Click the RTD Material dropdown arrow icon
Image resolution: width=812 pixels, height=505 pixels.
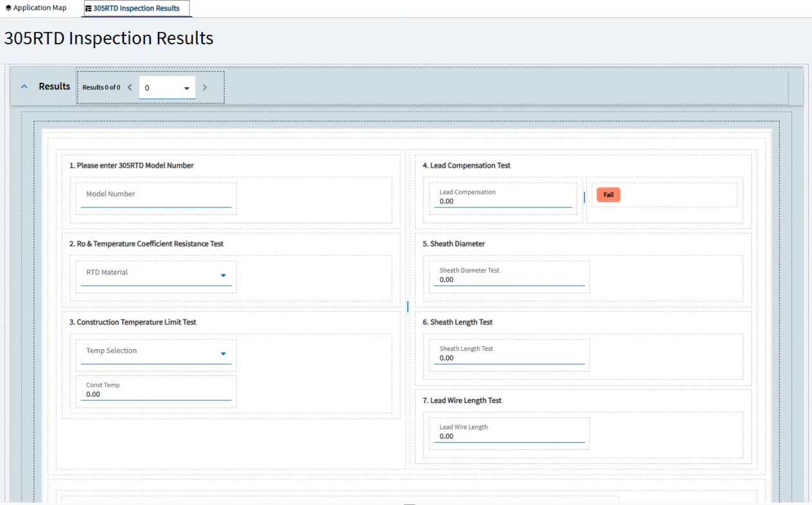223,275
